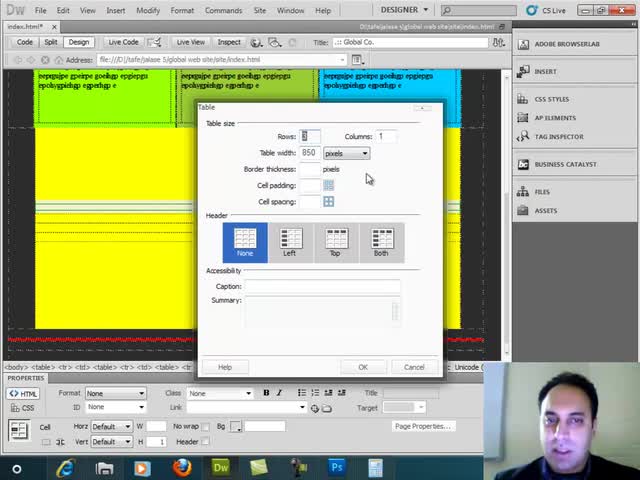
Task: Open the Modify menu
Action: pos(148,11)
